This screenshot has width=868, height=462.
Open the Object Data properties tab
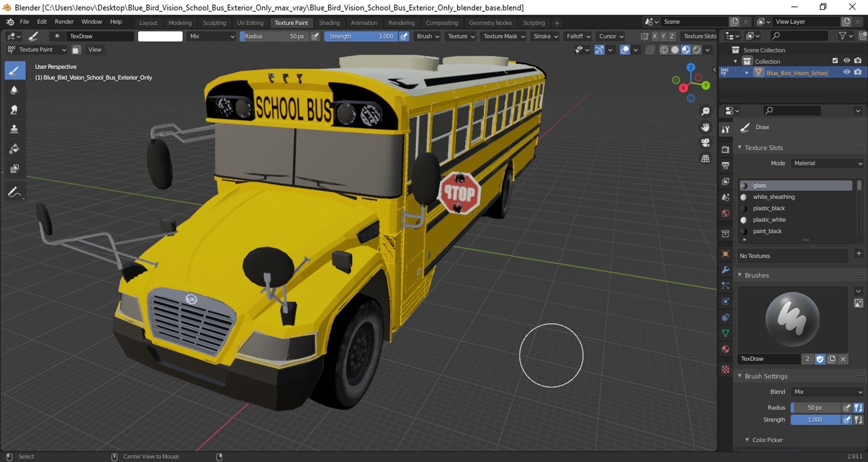pyautogui.click(x=726, y=333)
